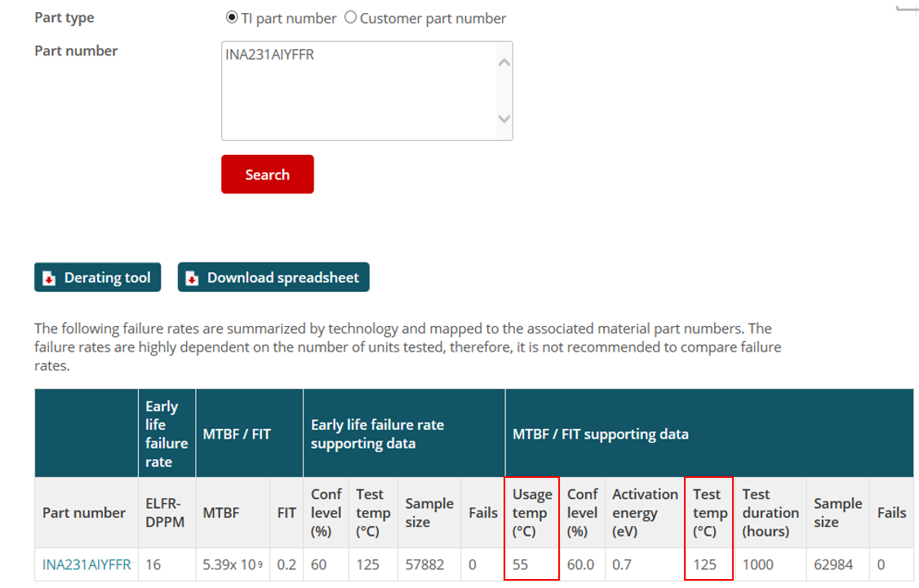Click the Test duration value 1000
This screenshot has width=919, height=588.
[x=758, y=564]
